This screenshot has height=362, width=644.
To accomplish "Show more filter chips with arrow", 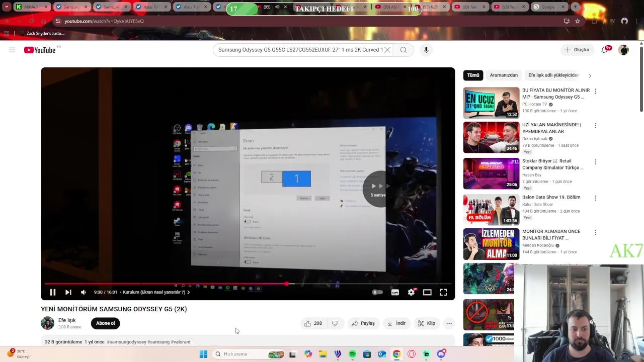I will (590, 75).
